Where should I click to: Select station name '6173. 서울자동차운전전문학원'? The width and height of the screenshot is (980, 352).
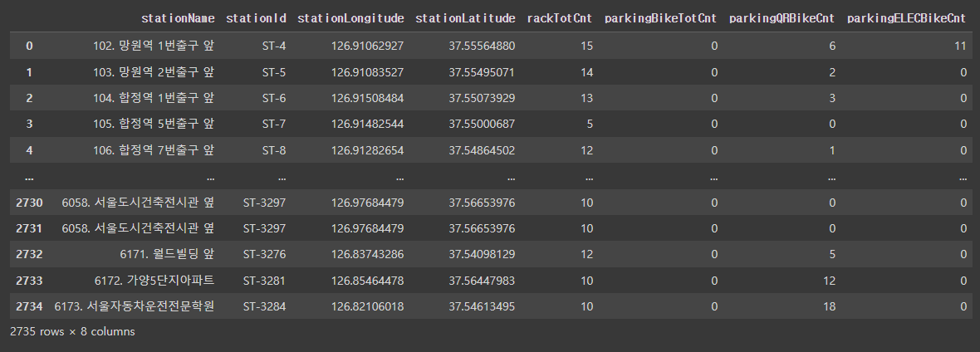click(135, 306)
